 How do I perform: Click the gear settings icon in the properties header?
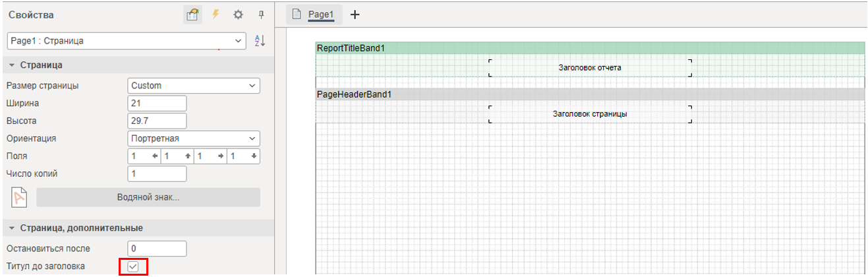point(239,15)
